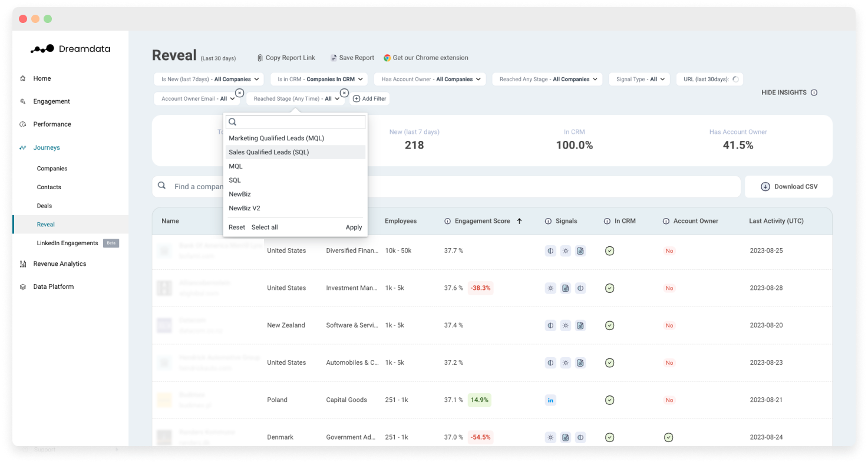This screenshot has width=868, height=465.
Task: Select the SQL stage option
Action: [x=295, y=180]
